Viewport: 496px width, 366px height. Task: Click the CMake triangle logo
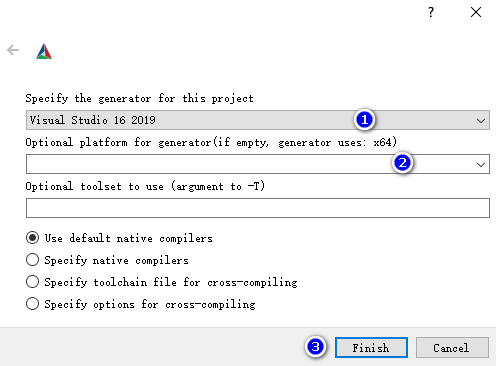click(44, 51)
